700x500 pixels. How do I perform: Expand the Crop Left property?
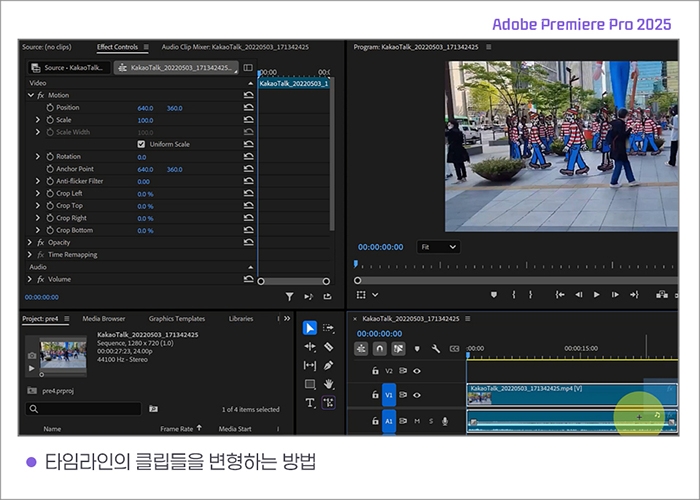coord(38,193)
